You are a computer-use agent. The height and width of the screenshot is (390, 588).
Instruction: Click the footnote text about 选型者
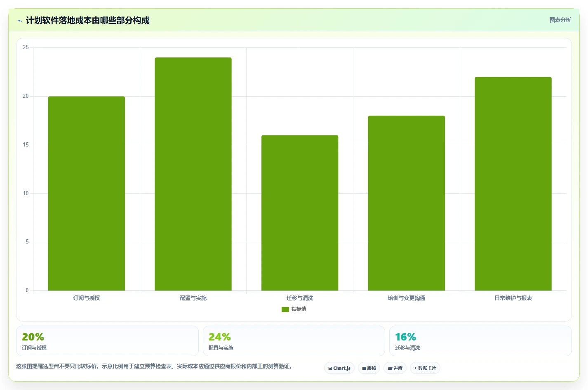[x=154, y=366]
